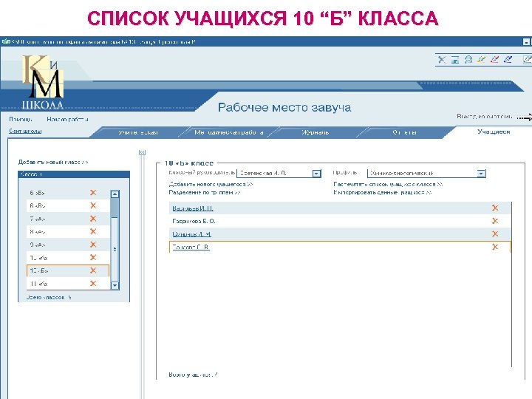Select student row Гаврикова Е. О.
The image size is (532, 399).
point(340,221)
